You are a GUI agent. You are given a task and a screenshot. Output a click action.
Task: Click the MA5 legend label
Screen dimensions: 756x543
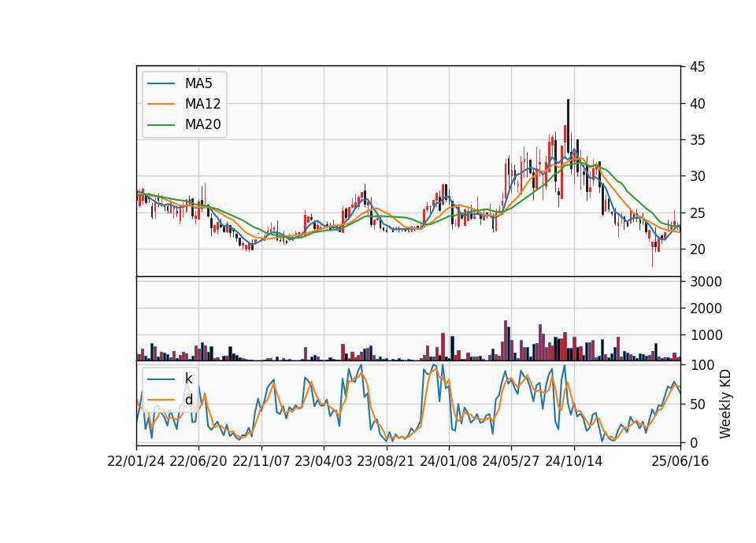[198, 83]
